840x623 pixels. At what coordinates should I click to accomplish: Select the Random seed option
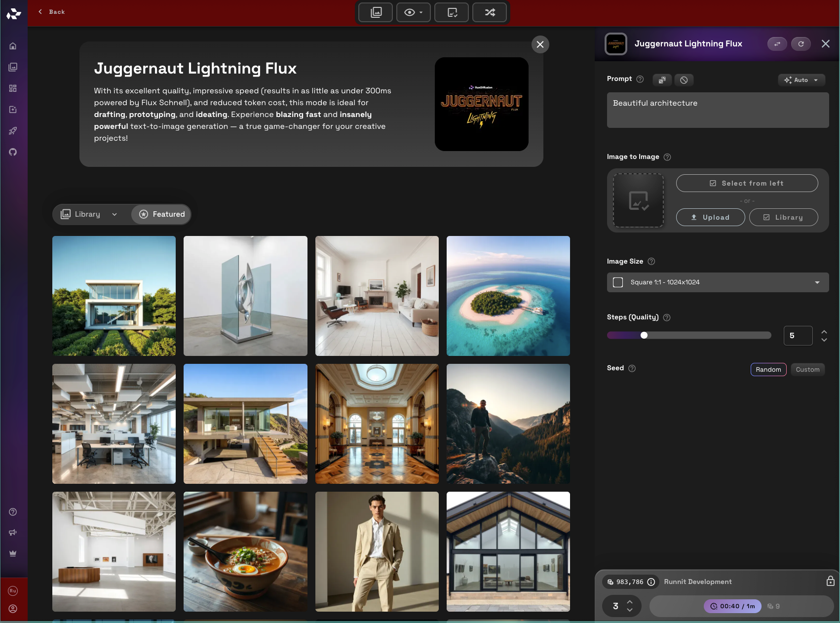pos(768,370)
